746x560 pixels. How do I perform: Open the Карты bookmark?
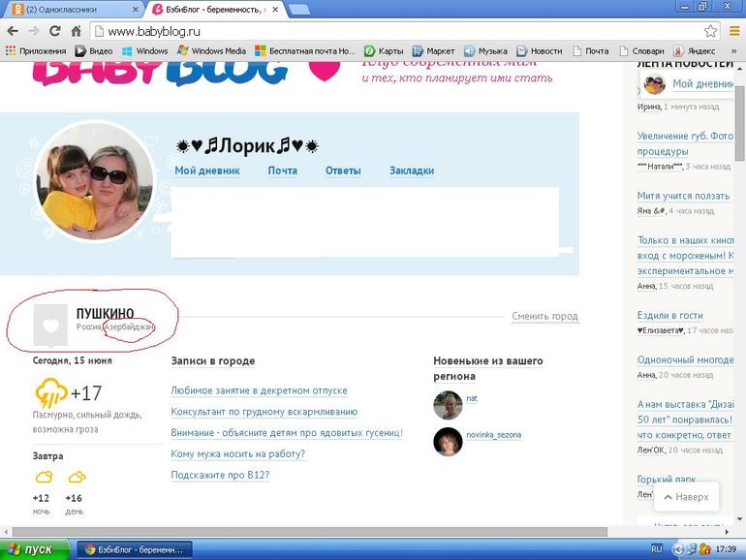tap(384, 51)
